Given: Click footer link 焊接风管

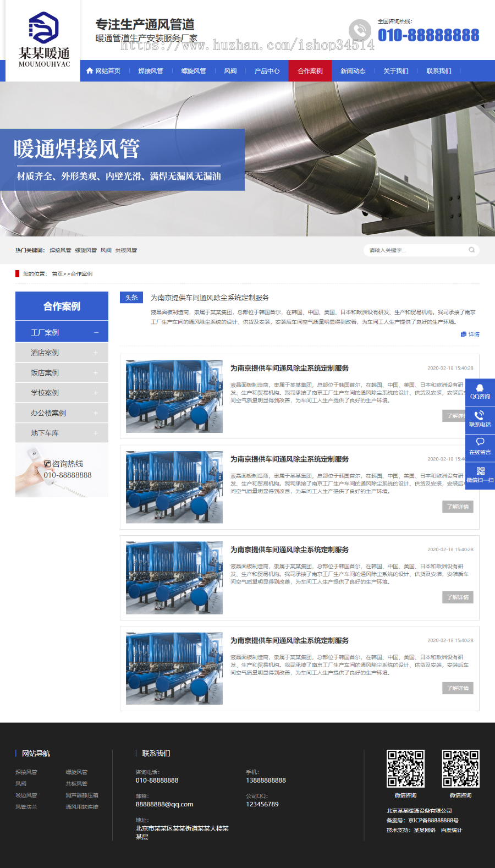Looking at the screenshot, I should 26,772.
